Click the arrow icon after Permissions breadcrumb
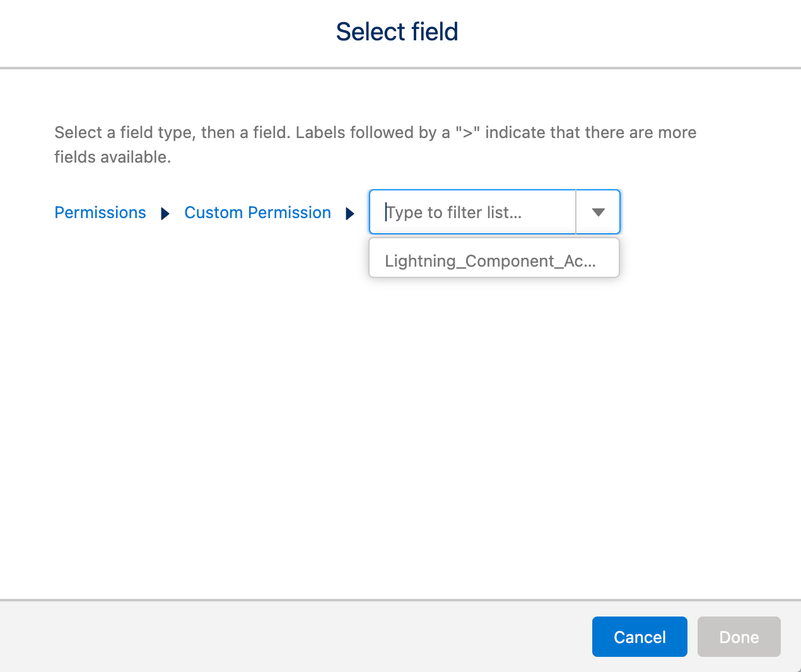 point(165,214)
